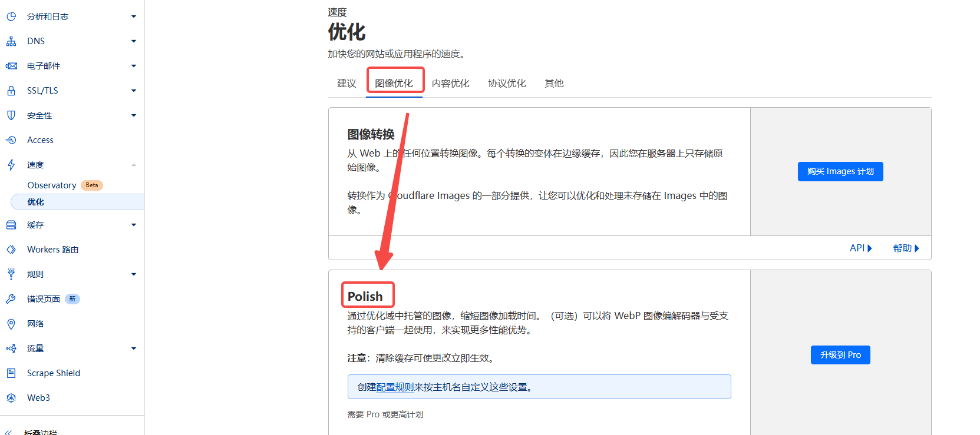The image size is (980, 435).
Task: Click the 规则 filter icon
Action: 11,274
